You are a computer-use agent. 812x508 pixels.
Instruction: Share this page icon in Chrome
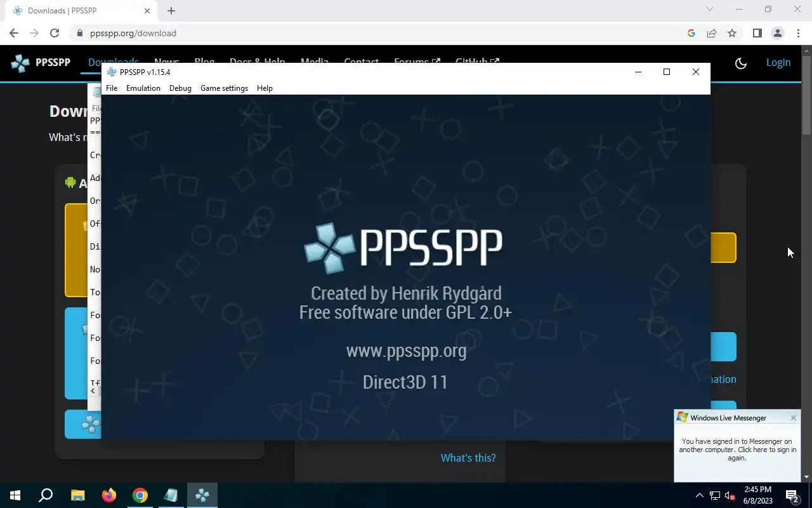point(712,33)
